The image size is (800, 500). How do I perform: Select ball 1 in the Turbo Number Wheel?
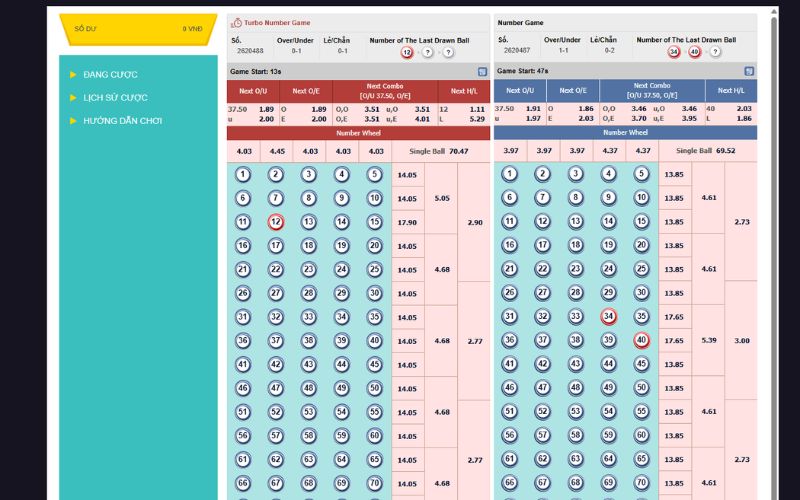(243, 174)
